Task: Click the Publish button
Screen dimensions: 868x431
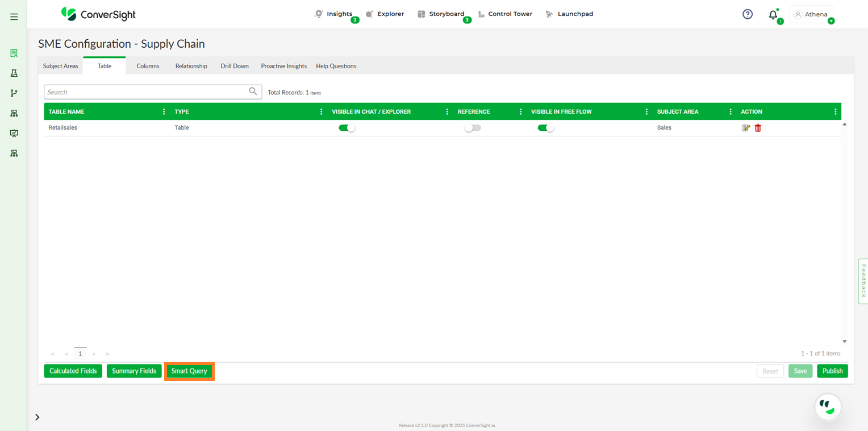Action: click(x=832, y=371)
